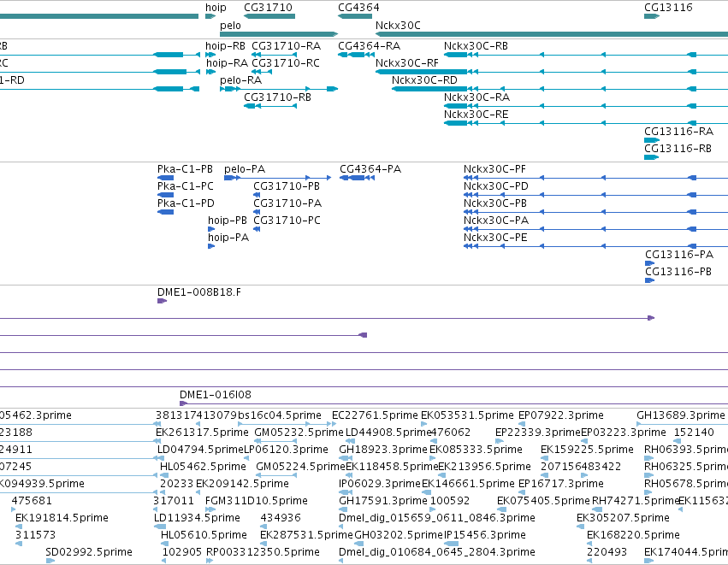Select the Nckx30C-RE transcript label
Screen dimensions: 728x565
(476, 115)
